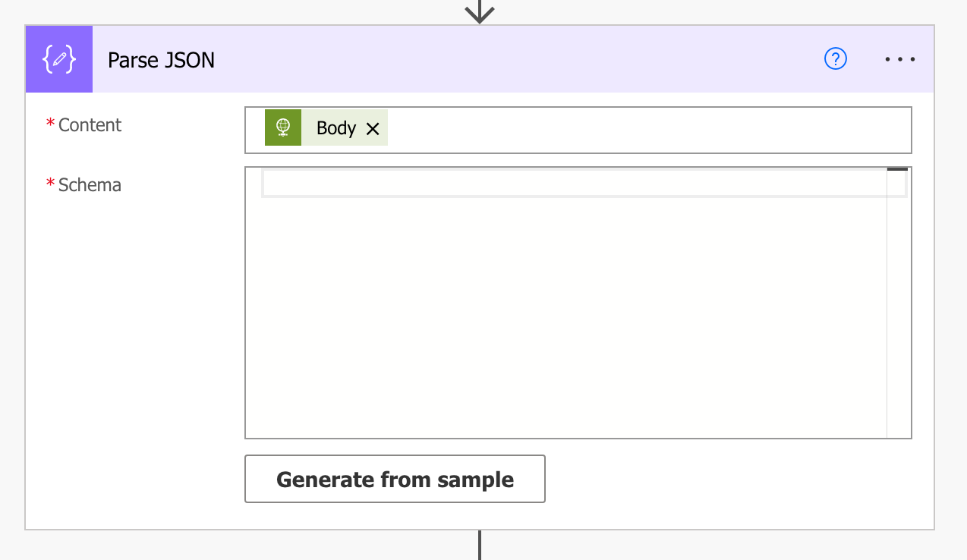Select the Parse JSON title text

pos(161,60)
